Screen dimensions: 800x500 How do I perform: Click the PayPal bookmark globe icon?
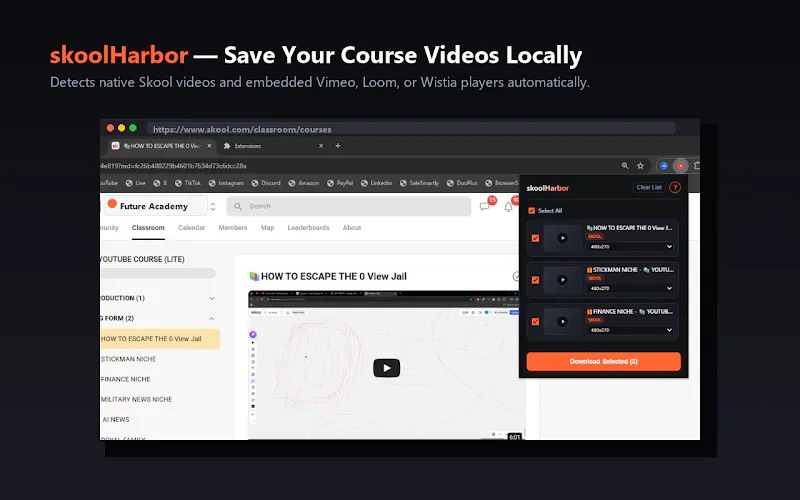(x=330, y=183)
